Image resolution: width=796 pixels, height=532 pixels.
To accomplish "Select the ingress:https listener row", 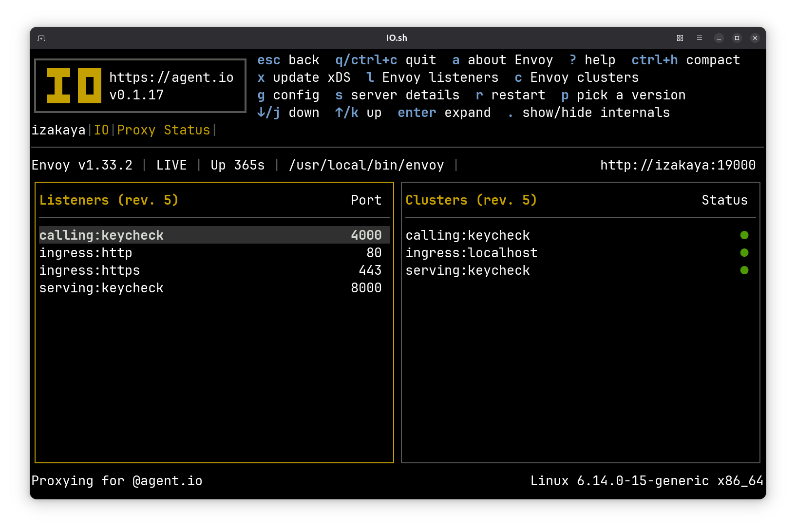I will (214, 270).
